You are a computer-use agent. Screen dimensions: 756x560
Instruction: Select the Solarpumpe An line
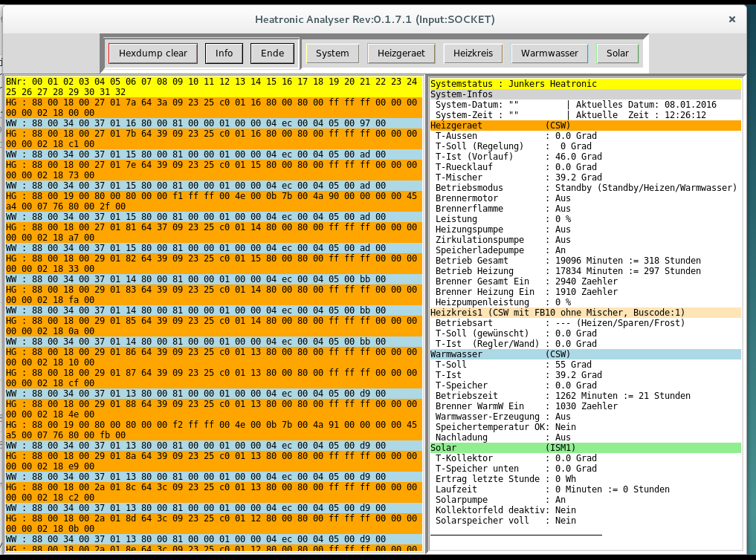coord(500,500)
